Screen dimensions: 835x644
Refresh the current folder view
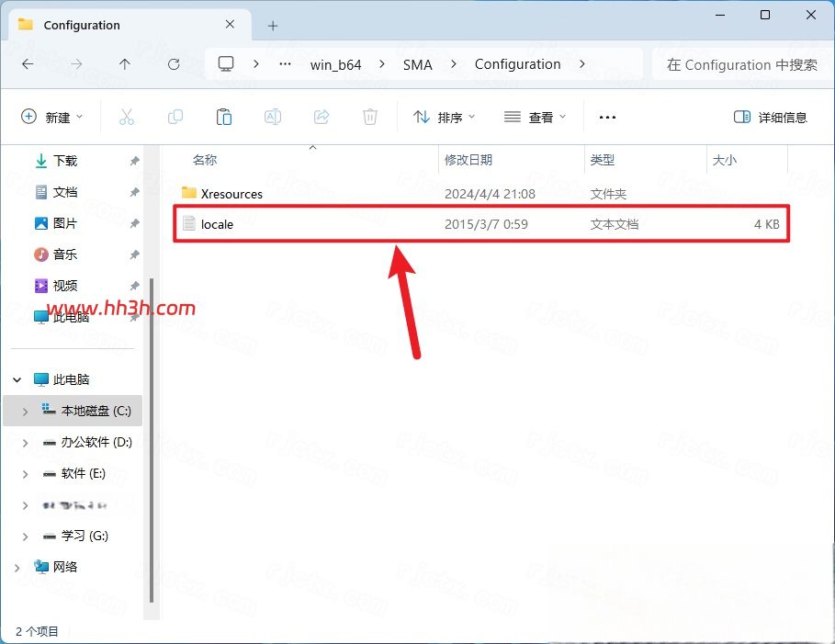click(x=174, y=64)
